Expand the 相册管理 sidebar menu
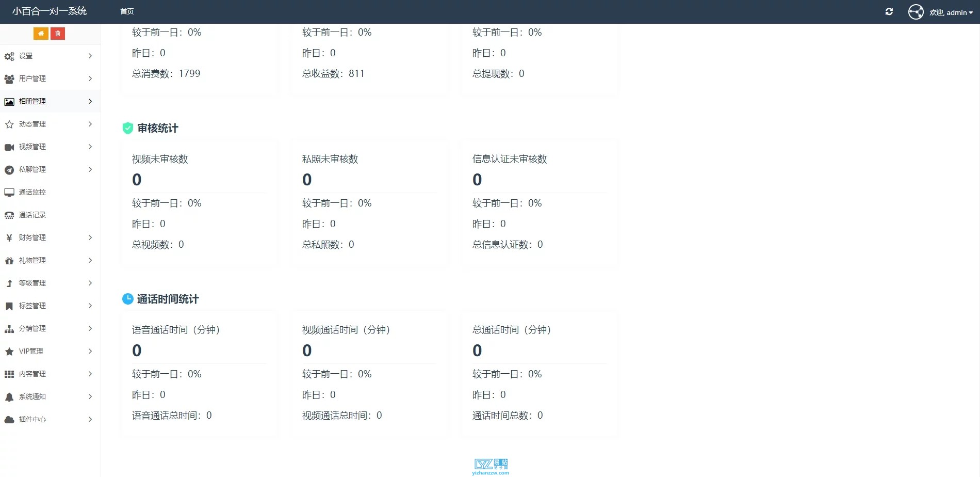 pos(90,101)
